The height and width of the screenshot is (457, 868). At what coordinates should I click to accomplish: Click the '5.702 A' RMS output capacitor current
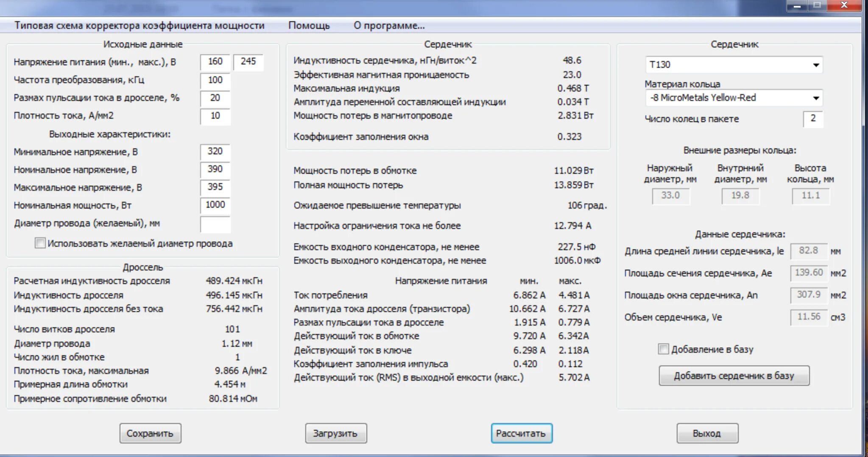(x=574, y=377)
